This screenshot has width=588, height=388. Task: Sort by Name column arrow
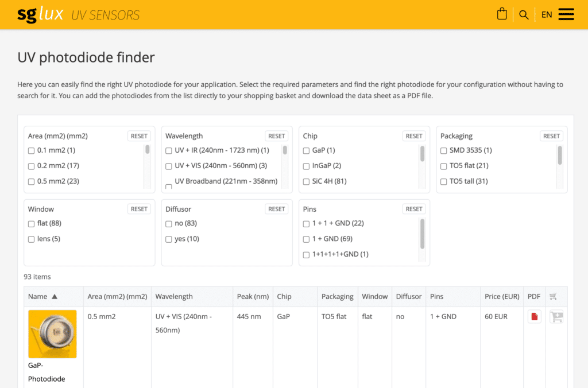[x=55, y=297]
